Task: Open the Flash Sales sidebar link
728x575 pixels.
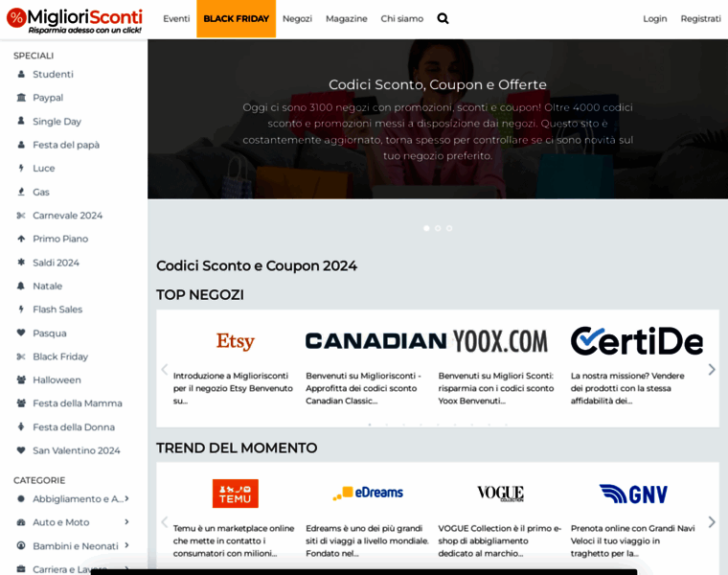Action: pos(57,310)
